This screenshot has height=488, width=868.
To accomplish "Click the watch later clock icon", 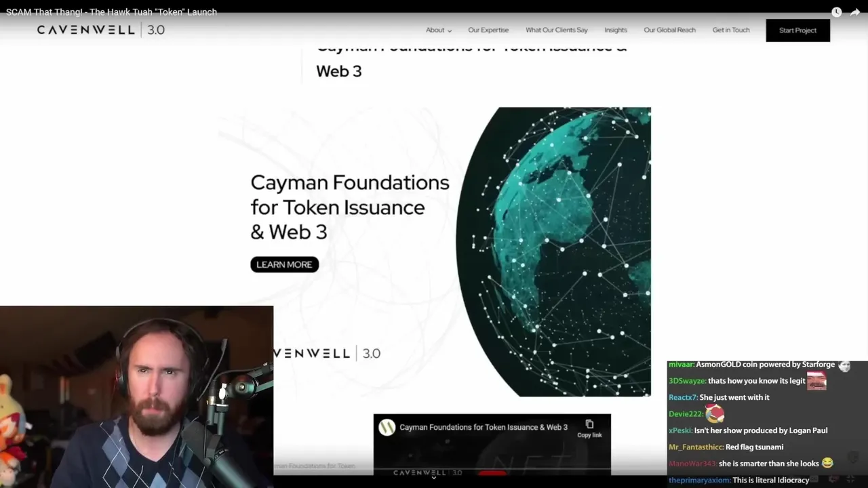I will [x=836, y=12].
